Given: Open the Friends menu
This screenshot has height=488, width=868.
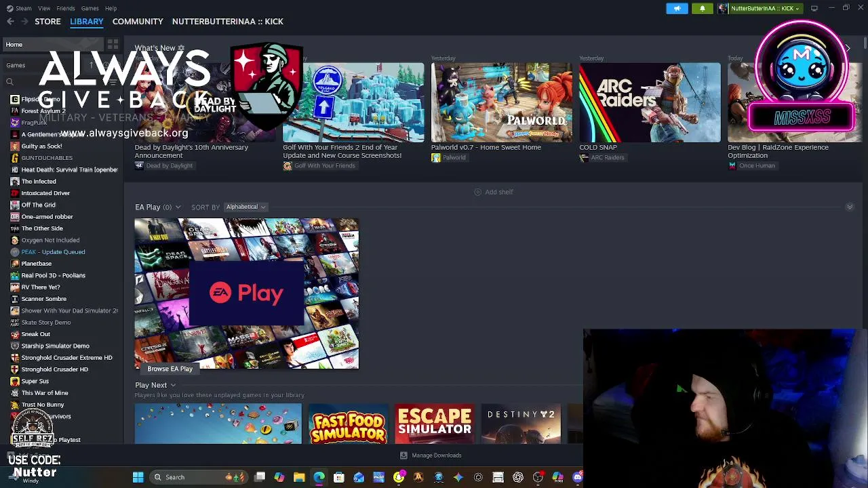Looking at the screenshot, I should [x=66, y=8].
